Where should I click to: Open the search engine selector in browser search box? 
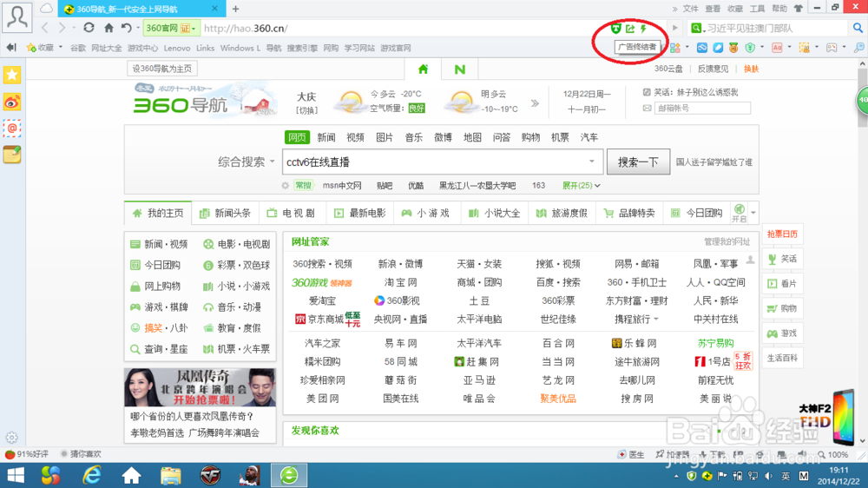pyautogui.click(x=698, y=28)
